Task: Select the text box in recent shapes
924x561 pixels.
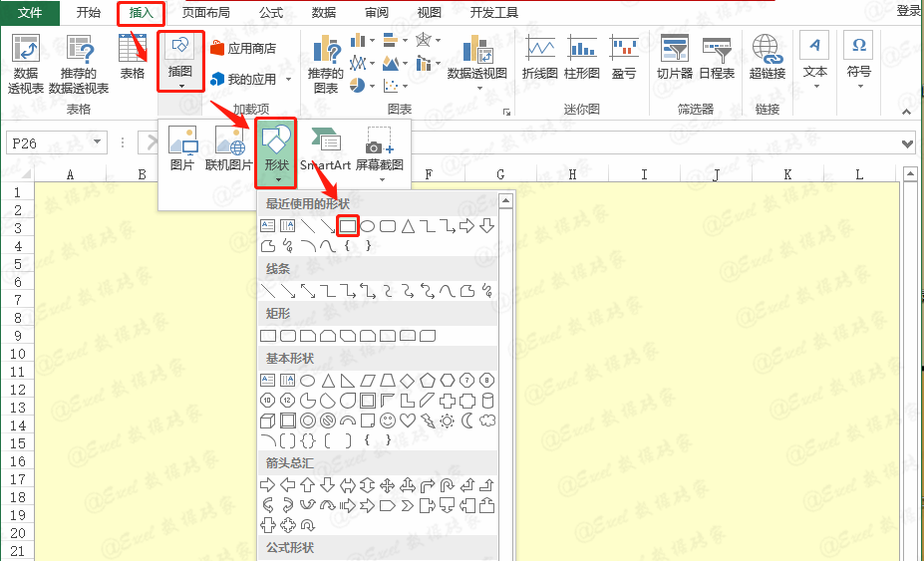Action: [x=267, y=226]
